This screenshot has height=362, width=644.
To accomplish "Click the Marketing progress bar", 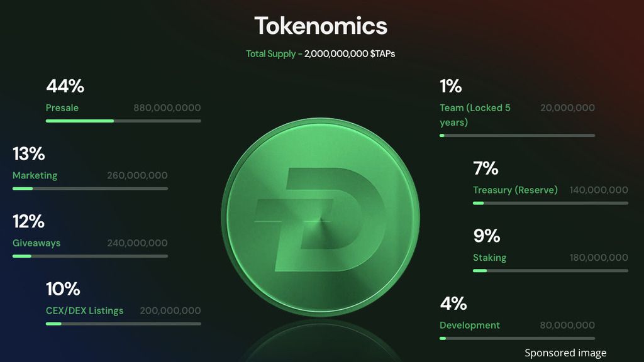I will pyautogui.click(x=90, y=189).
